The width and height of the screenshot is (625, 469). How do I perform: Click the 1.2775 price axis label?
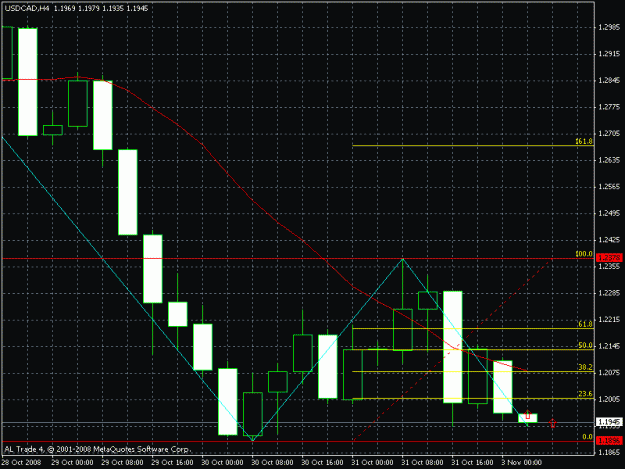[609, 107]
